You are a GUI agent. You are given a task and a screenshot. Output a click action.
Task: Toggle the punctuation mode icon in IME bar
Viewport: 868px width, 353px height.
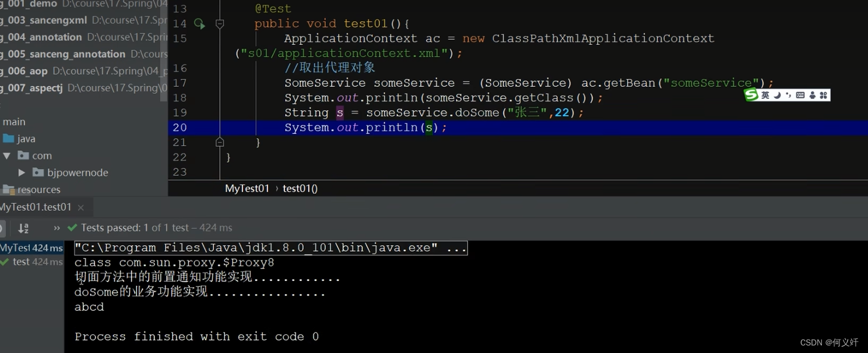788,95
